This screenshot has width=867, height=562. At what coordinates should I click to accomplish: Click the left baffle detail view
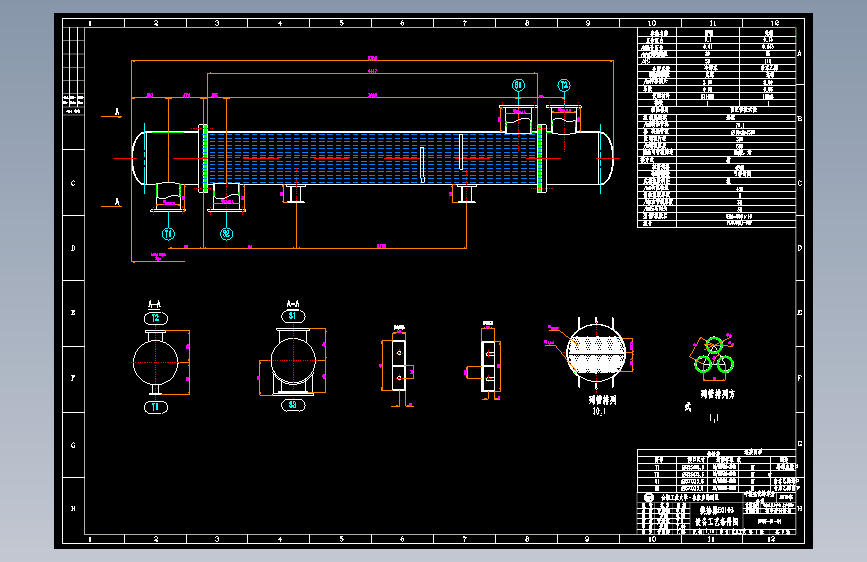[399, 366]
